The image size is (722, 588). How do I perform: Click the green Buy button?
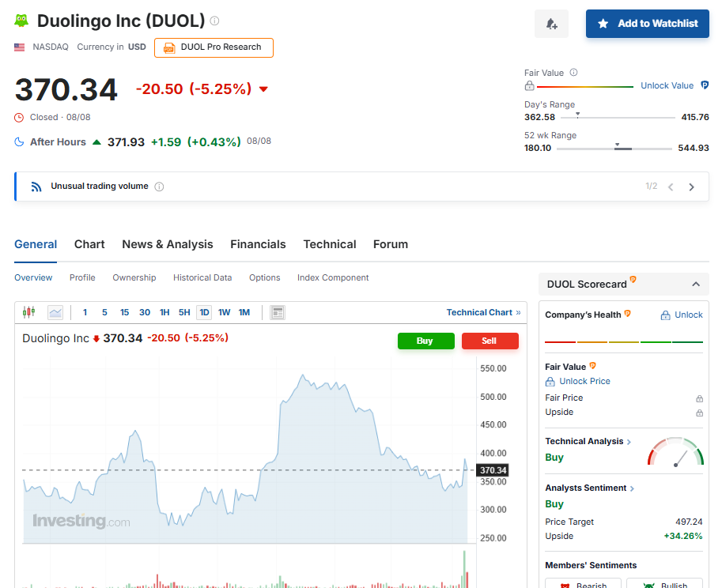click(x=426, y=341)
